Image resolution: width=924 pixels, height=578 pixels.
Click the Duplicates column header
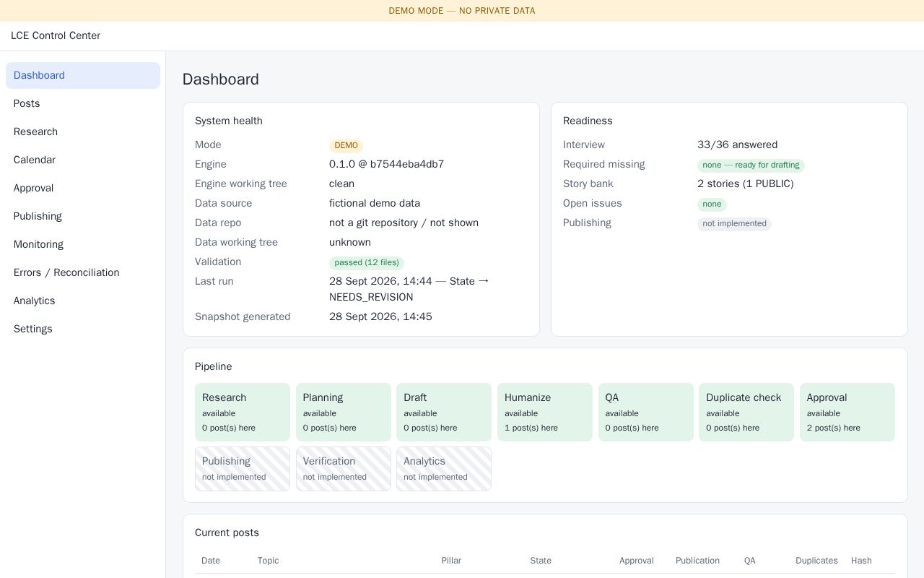(816, 561)
